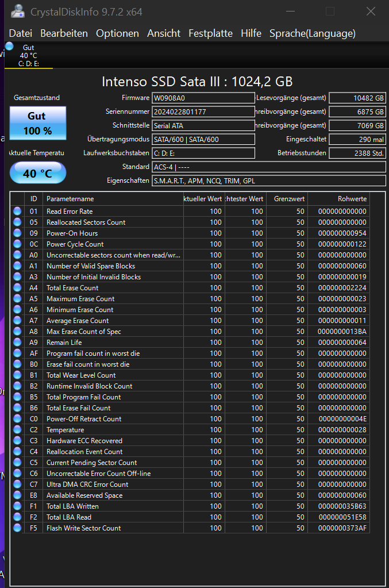Click the Grenzwert column header
Image resolution: width=389 pixels, height=588 pixels.
click(287, 199)
